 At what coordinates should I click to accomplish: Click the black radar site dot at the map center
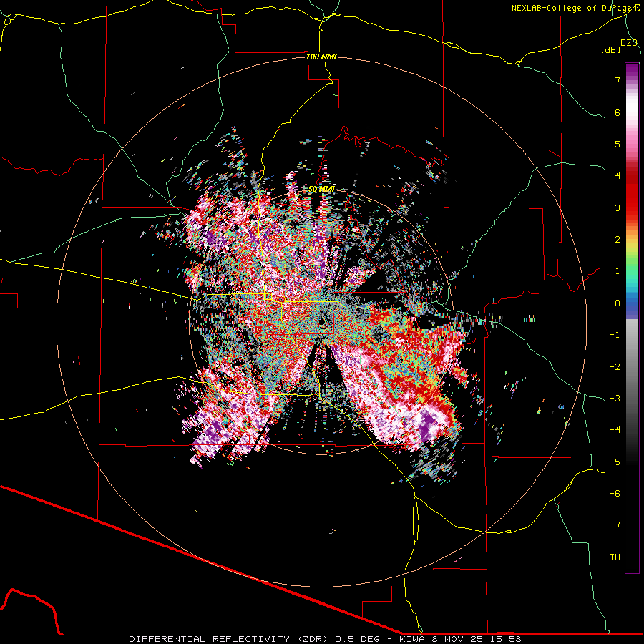click(x=321, y=321)
